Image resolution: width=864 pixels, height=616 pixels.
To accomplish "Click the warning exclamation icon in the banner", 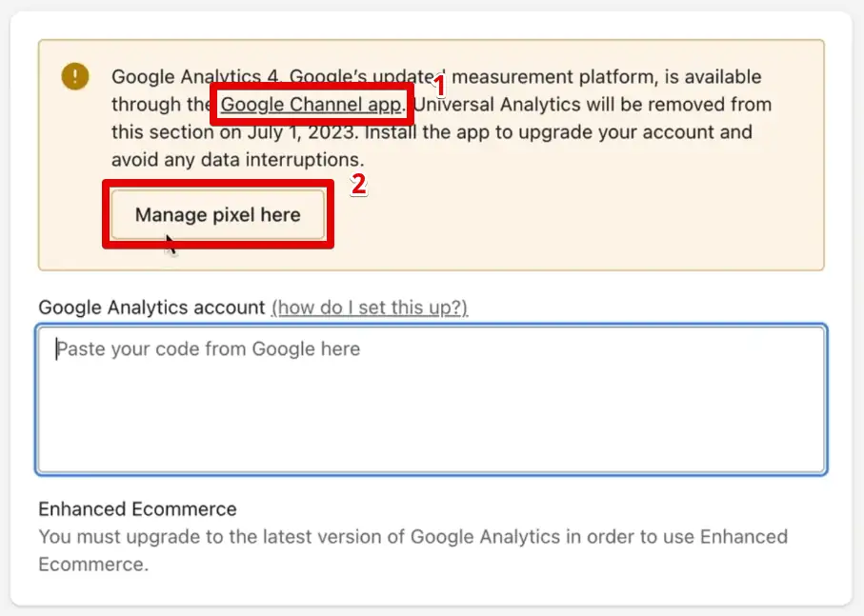I will coord(75,77).
